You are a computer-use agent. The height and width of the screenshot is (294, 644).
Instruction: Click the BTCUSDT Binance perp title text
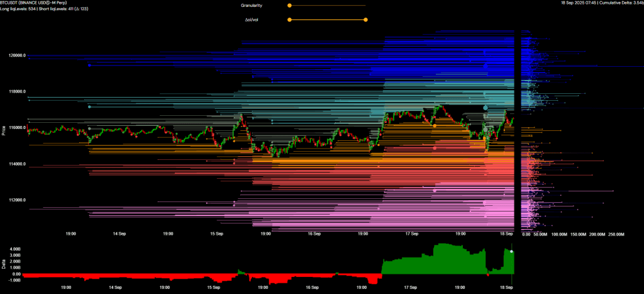pos(39,3)
